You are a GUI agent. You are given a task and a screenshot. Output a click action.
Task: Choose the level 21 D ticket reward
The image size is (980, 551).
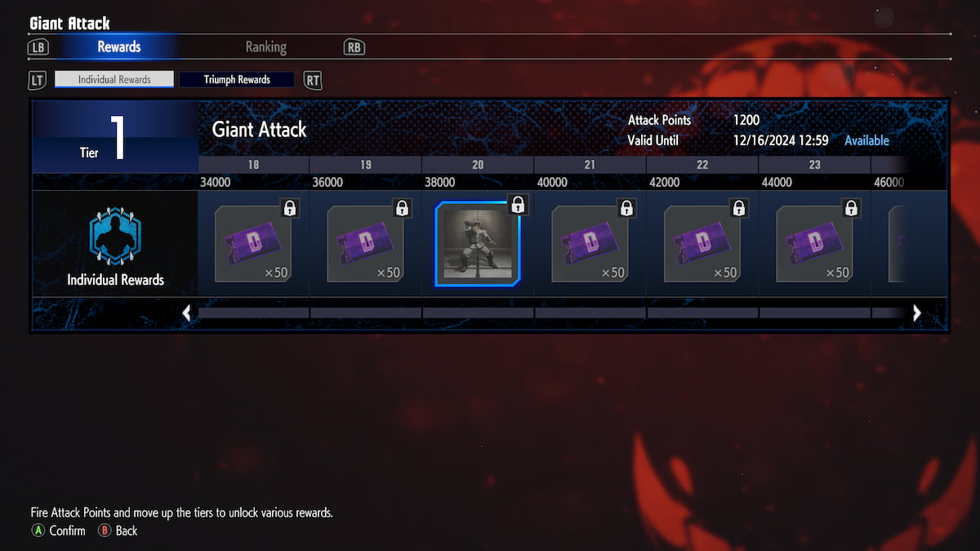(x=590, y=243)
